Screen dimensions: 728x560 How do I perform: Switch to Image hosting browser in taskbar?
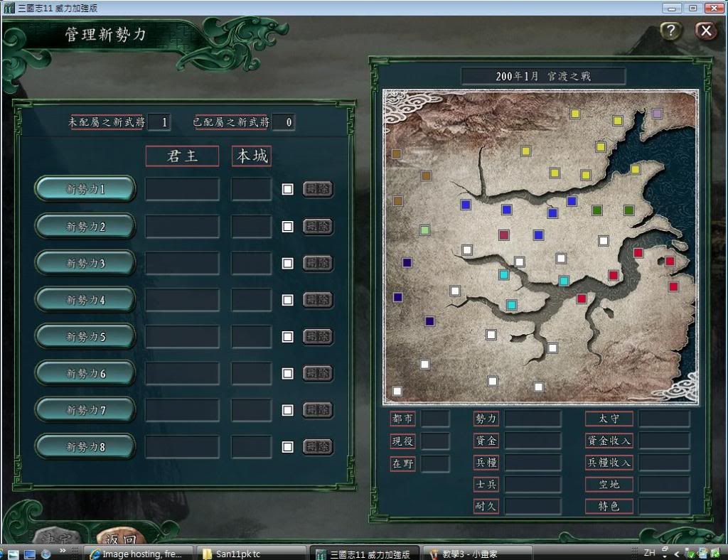pyautogui.click(x=139, y=554)
